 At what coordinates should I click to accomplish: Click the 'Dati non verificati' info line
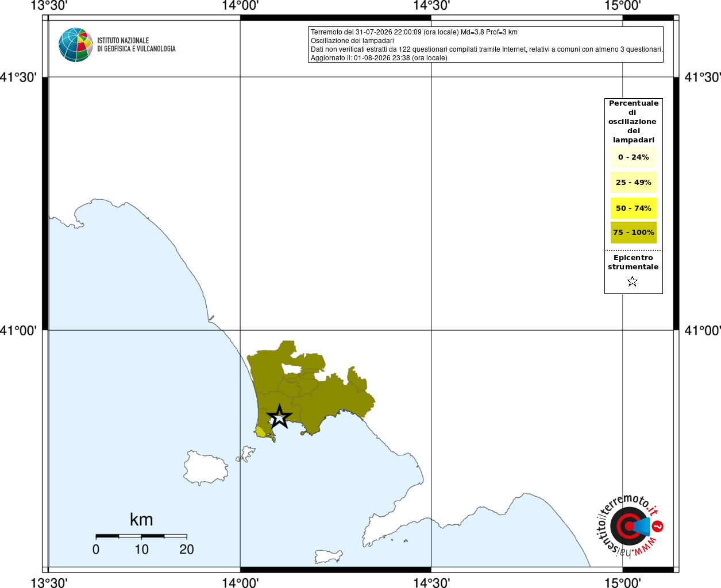click(x=487, y=49)
